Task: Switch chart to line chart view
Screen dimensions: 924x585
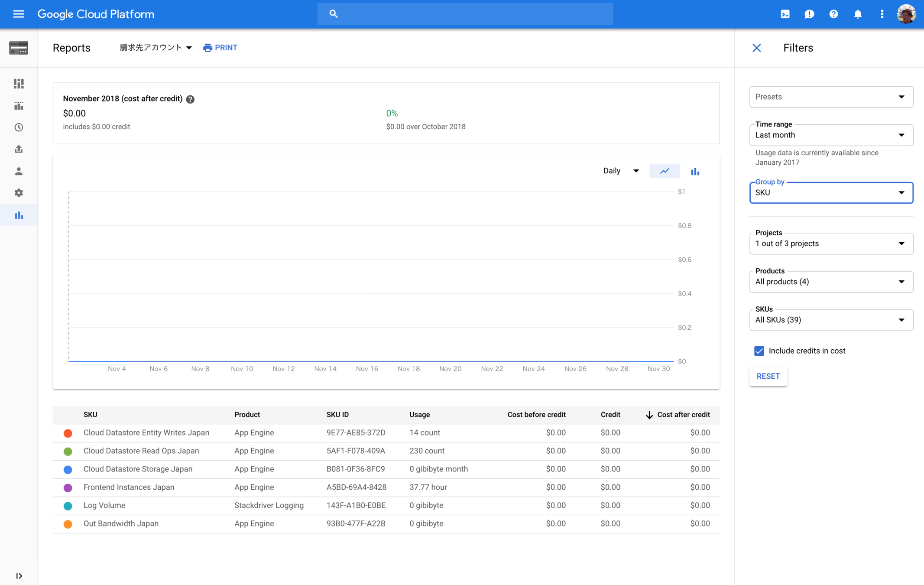Action: (665, 171)
